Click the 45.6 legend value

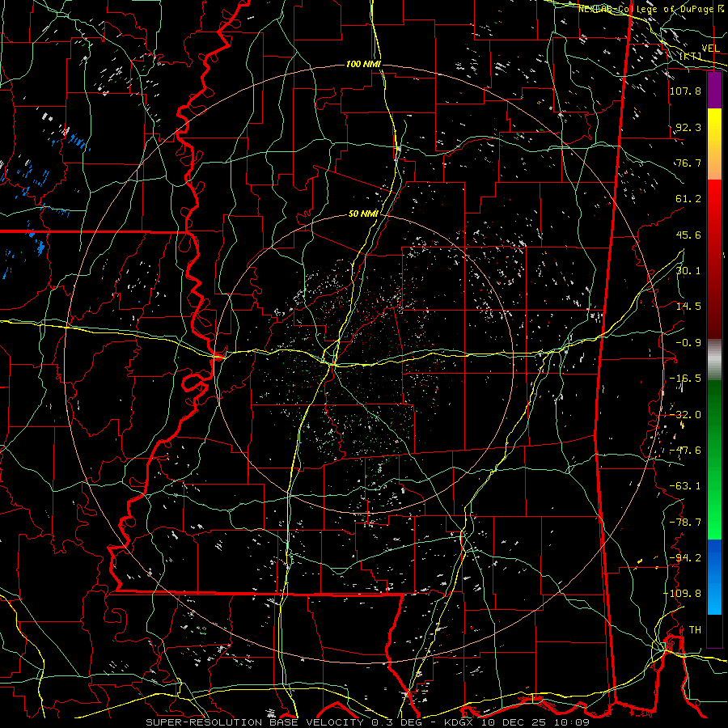(688, 235)
